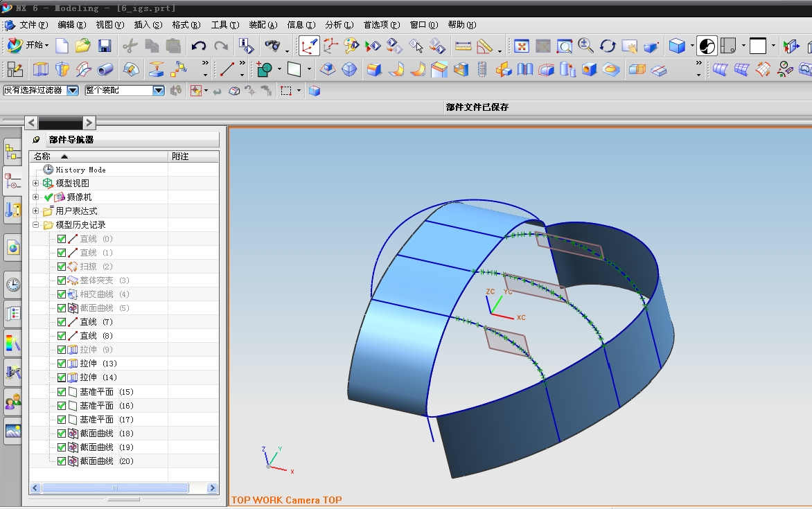Open the 文件 menu
The image size is (812, 509).
coord(33,25)
